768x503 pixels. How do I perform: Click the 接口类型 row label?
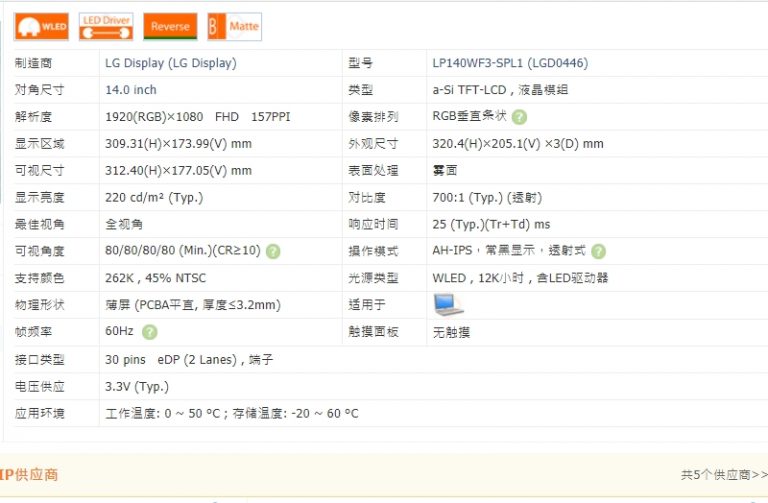tap(40, 360)
